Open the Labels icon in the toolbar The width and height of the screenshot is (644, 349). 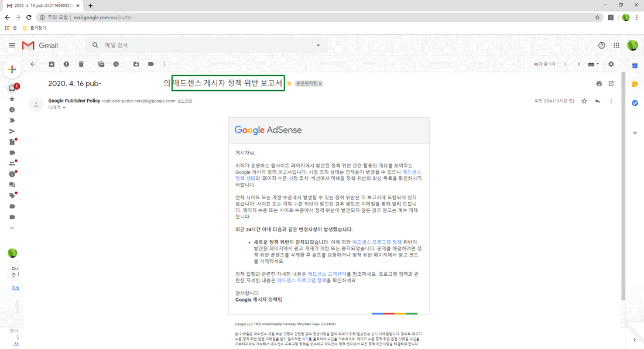[150, 64]
